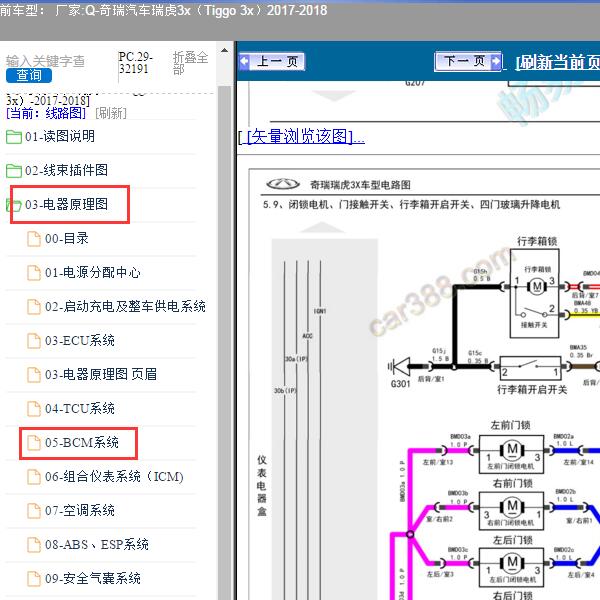
Task: Click the 03-ECU系统 document icon
Action: (34, 341)
